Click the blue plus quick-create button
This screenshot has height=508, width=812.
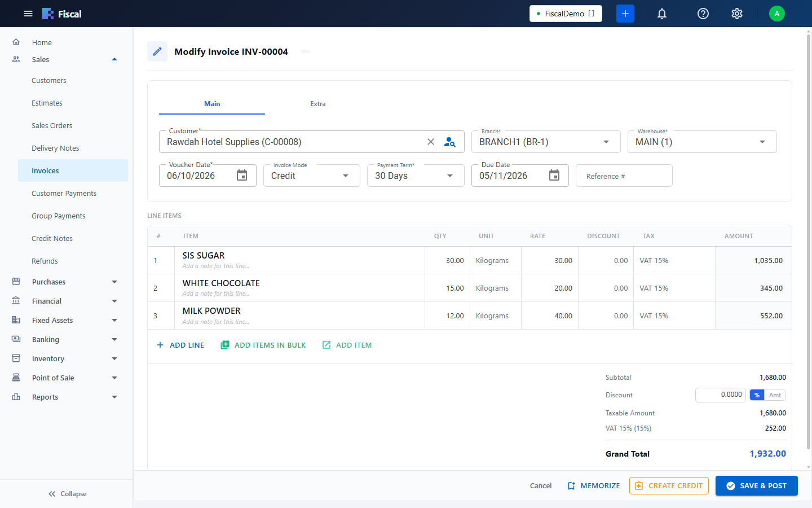(625, 14)
